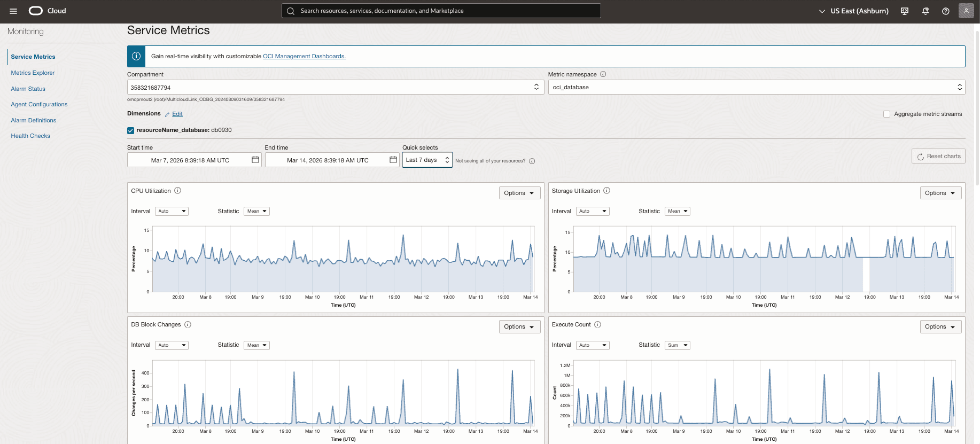Open the OCI Management Dashboards link

click(304, 56)
